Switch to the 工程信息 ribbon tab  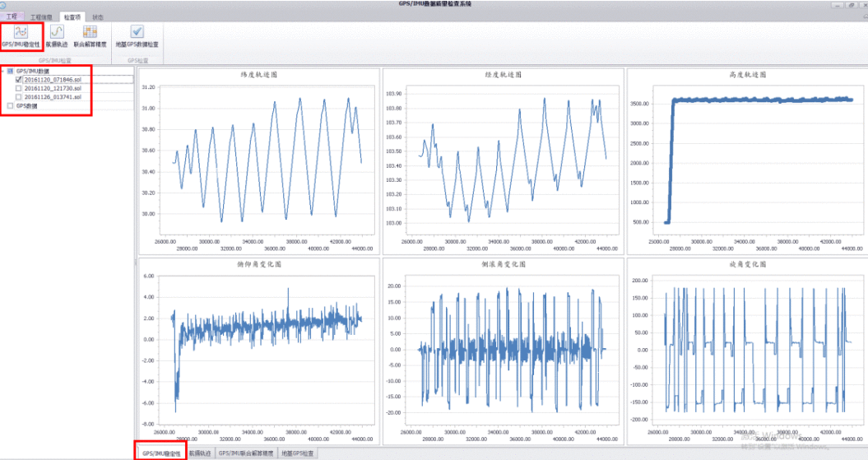pyautogui.click(x=41, y=17)
